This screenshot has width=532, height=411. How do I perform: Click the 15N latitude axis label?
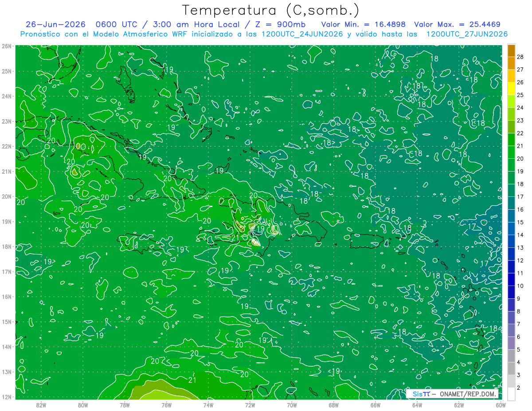click(7, 322)
